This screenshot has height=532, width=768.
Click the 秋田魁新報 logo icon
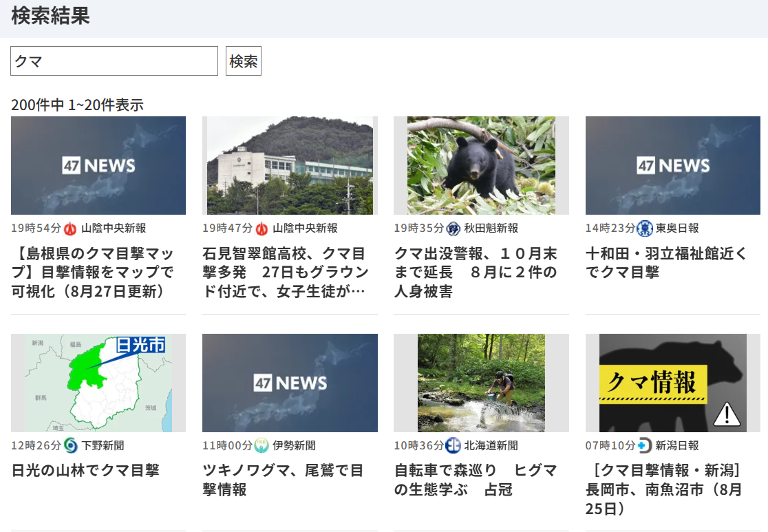click(x=453, y=228)
